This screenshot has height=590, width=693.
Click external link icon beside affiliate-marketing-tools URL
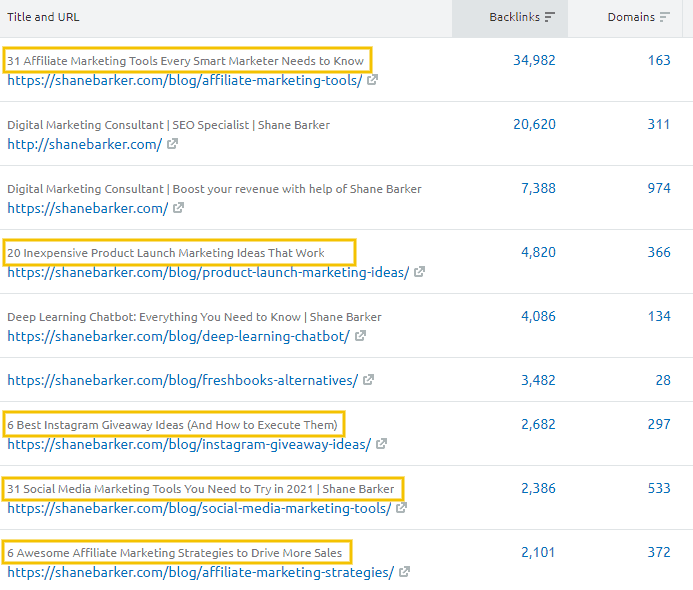click(x=373, y=81)
